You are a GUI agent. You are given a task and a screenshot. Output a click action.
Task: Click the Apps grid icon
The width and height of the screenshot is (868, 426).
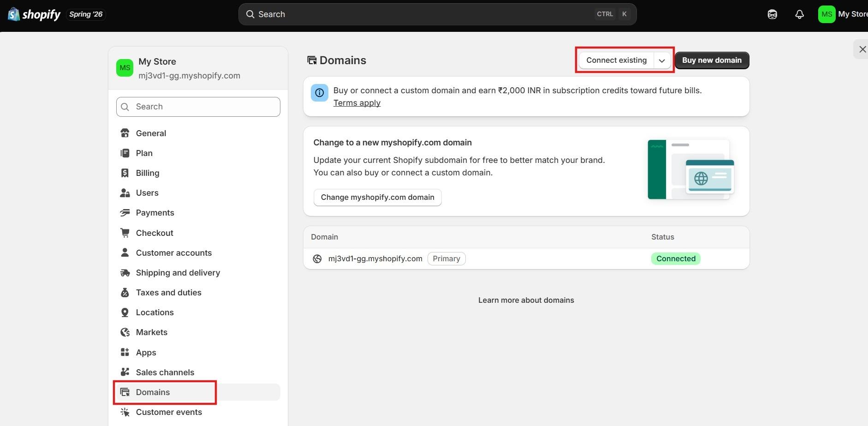coord(125,353)
